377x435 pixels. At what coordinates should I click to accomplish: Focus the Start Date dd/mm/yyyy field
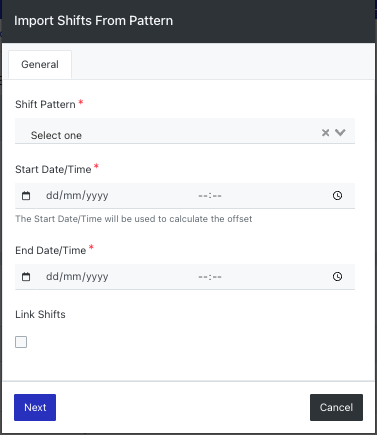coord(77,196)
